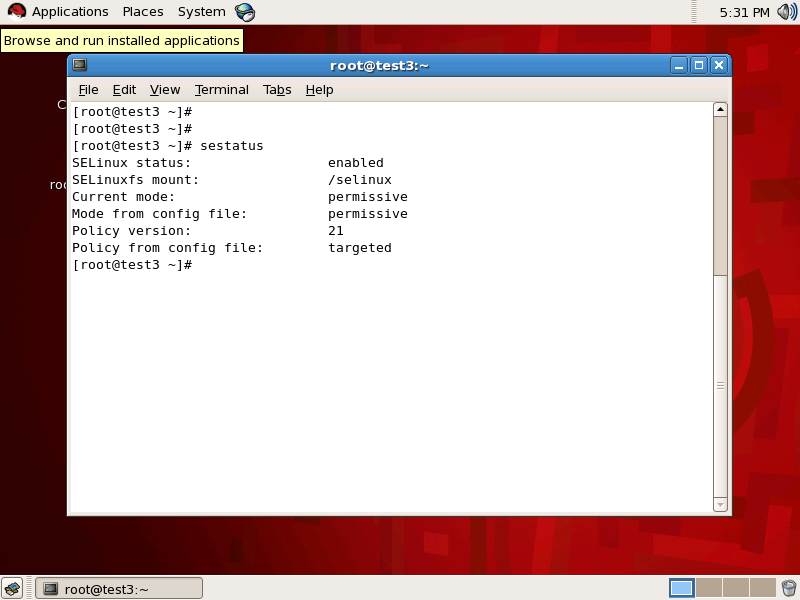
Task: Click the terminal vertical scrollbar thumb
Action: tap(720, 386)
